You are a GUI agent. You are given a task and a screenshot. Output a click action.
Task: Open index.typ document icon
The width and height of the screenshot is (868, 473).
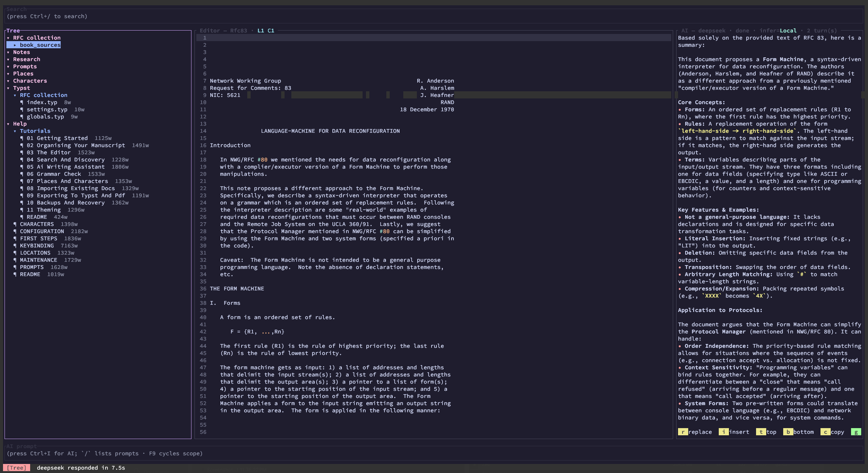point(21,102)
